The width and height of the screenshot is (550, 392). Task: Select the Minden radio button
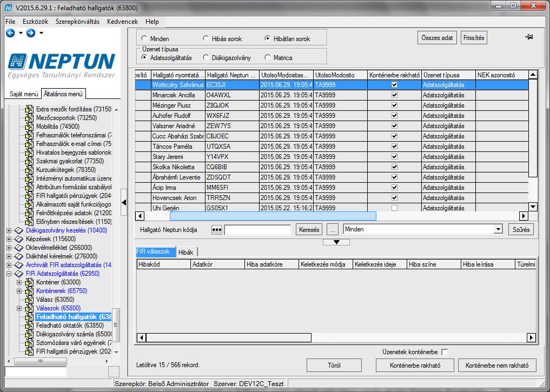(144, 38)
